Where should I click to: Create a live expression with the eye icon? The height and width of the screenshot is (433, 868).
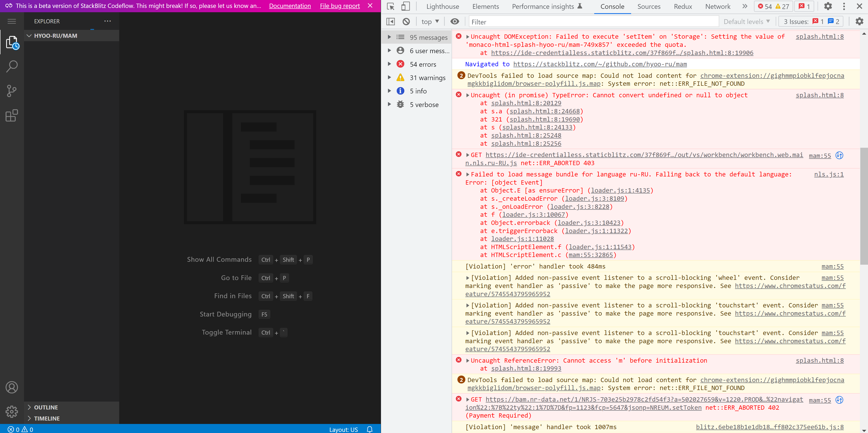pos(454,21)
